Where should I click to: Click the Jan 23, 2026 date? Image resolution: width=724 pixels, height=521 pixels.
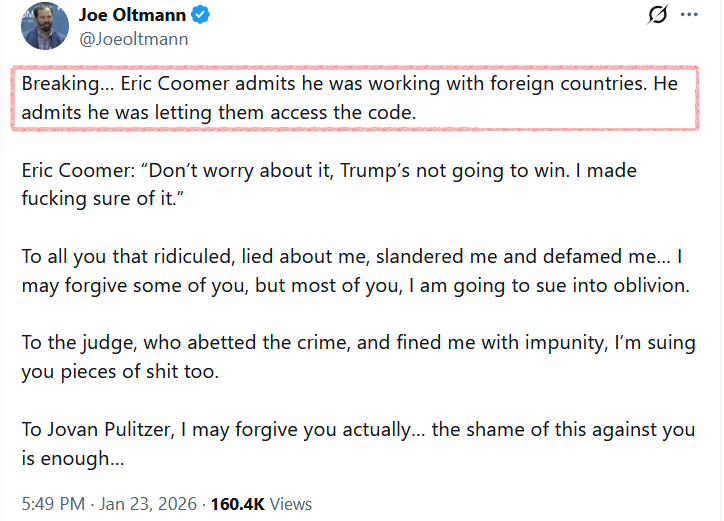pos(148,504)
